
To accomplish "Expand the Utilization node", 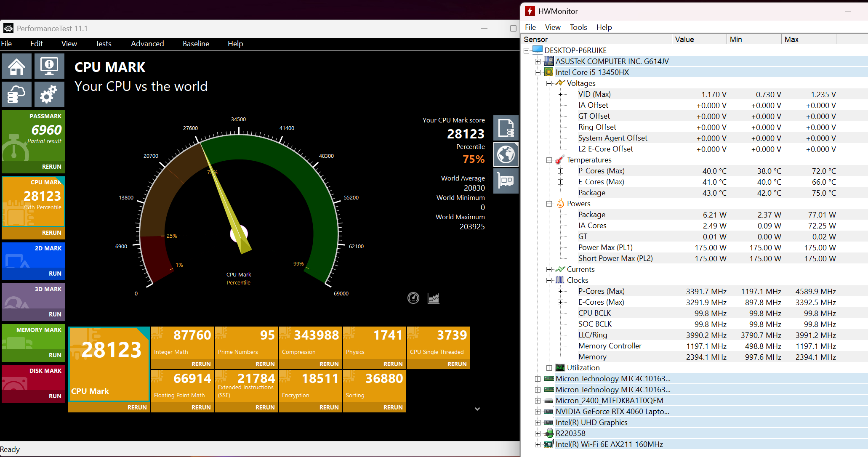I will (x=549, y=368).
